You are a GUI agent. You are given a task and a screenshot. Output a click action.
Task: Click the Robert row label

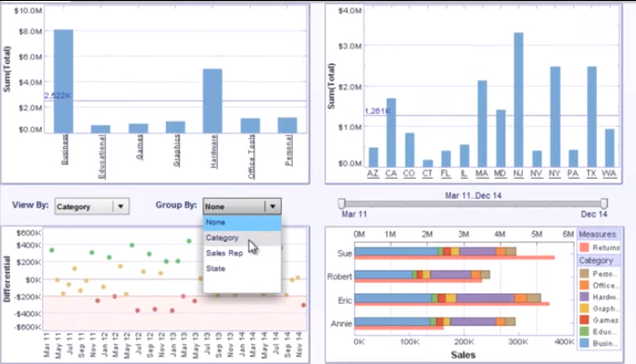[x=339, y=276]
